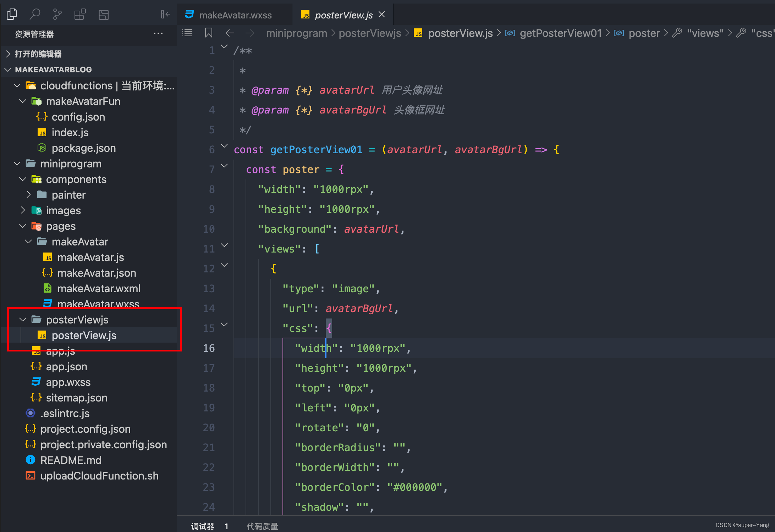This screenshot has height=532, width=775.
Task: Click miniprogram in the breadcrumb
Action: click(x=297, y=33)
